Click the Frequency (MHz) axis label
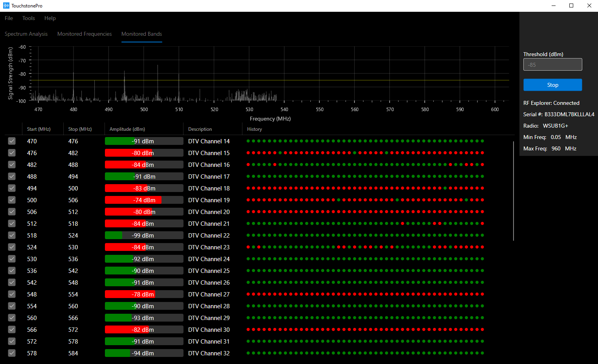This screenshot has height=364, width=598. pyautogui.click(x=270, y=119)
